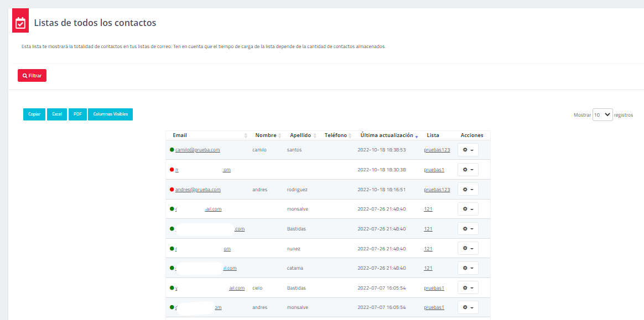Open pruebas1 list link for cielo Bastidas
Viewport: 644px width, 320px height.
point(434,288)
